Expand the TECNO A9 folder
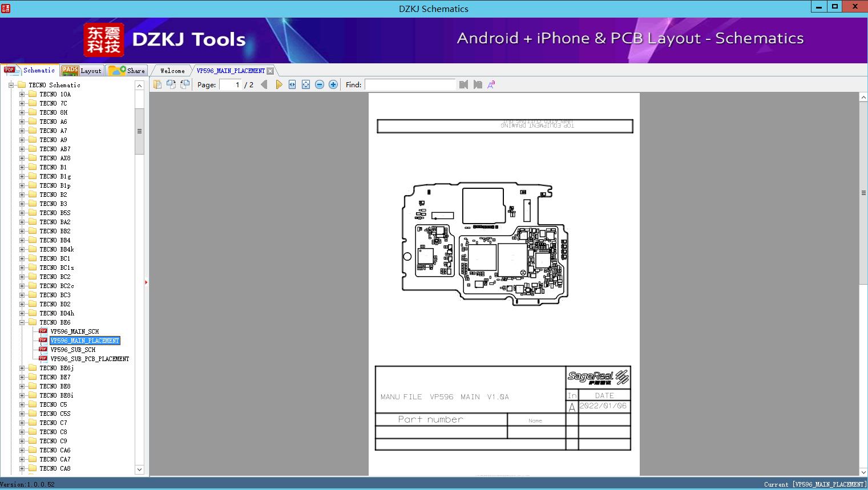The width and height of the screenshot is (868, 490). click(22, 140)
